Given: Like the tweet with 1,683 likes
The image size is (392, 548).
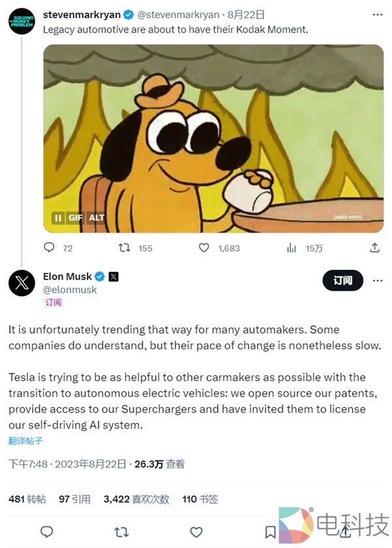Looking at the screenshot, I should 204,248.
